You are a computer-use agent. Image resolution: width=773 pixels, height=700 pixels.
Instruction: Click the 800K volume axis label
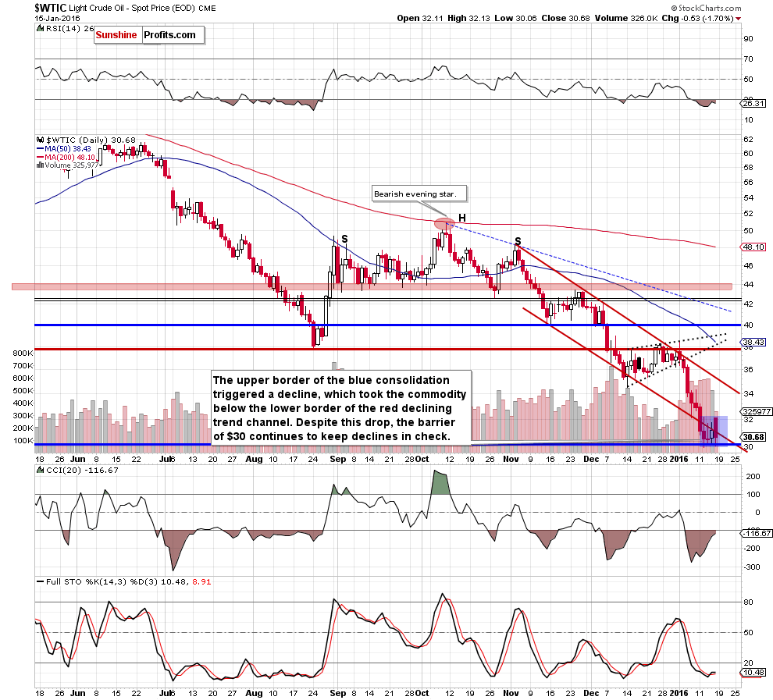[23, 354]
